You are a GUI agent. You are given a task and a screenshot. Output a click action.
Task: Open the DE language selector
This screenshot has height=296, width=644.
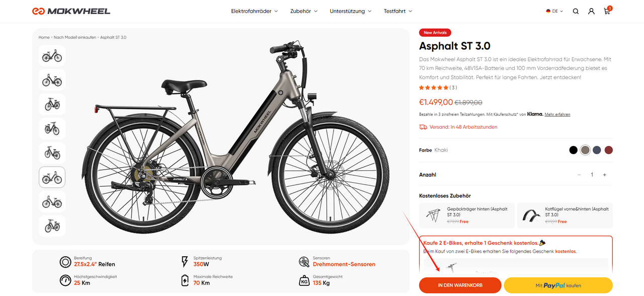pyautogui.click(x=554, y=11)
